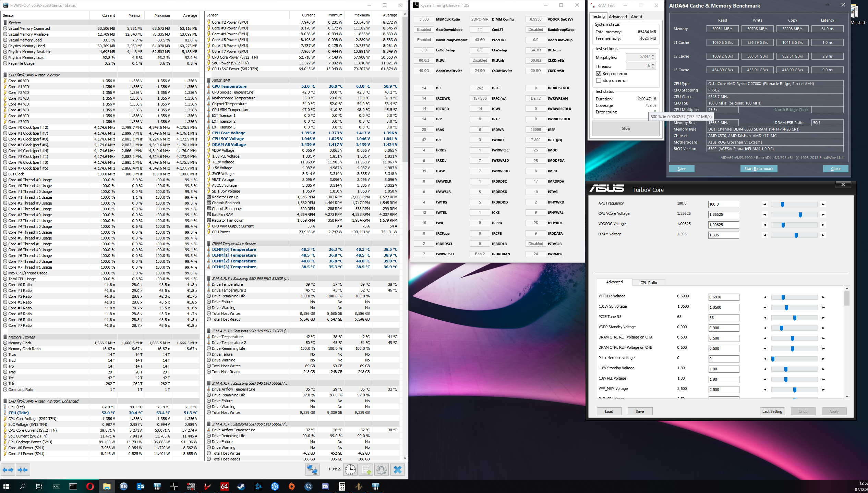Click HWiNFO collapse columns arrows icon
The width and height of the screenshot is (868, 493).
[23, 470]
